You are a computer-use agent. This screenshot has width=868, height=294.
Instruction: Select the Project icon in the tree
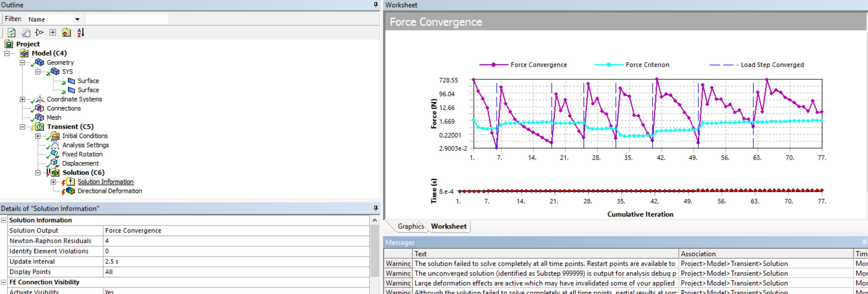tap(9, 44)
